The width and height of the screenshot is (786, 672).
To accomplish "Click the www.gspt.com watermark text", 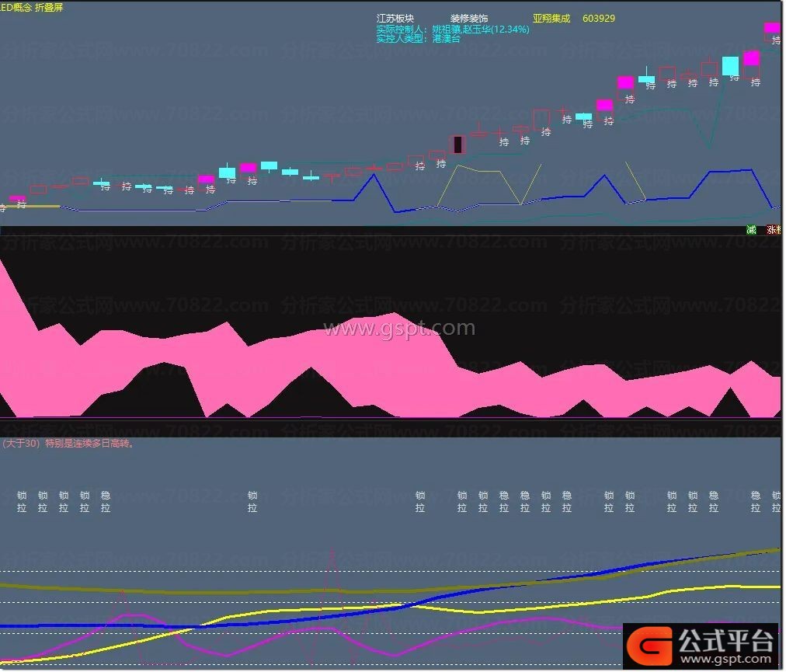I will coord(398,329).
